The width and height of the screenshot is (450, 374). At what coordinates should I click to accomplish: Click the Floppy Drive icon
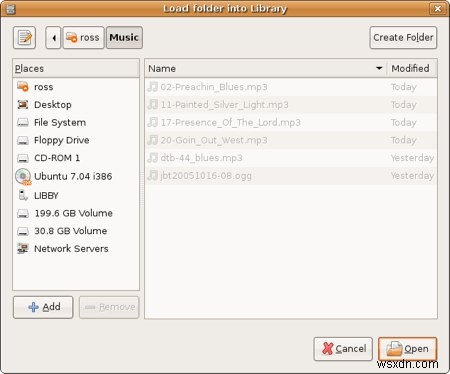[23, 140]
